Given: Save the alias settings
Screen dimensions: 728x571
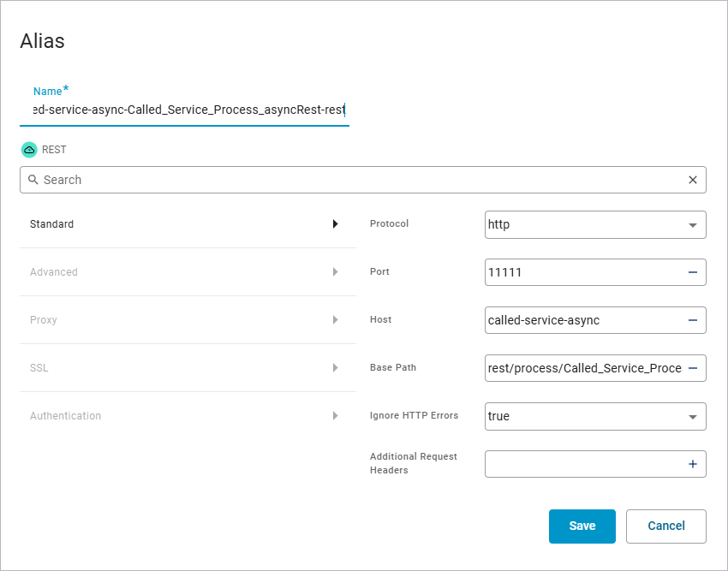Looking at the screenshot, I should [582, 526].
